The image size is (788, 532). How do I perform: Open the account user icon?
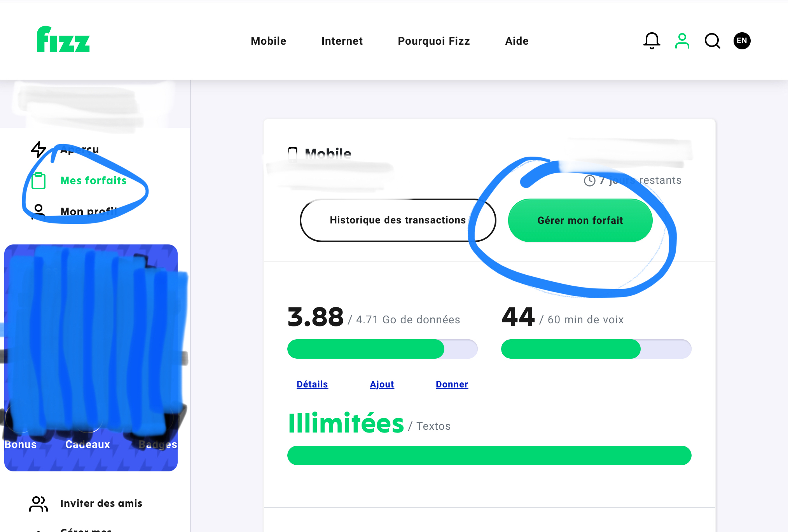[682, 40]
